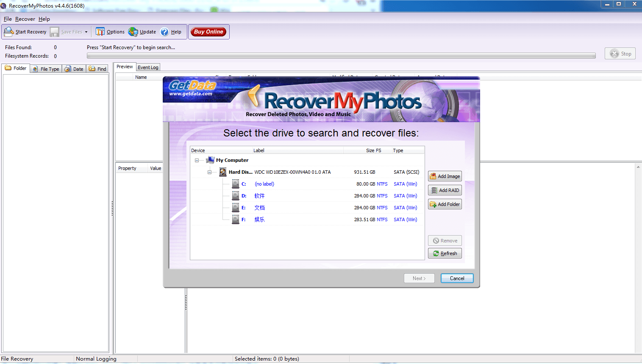Select the C: drive with no label
The height and width of the screenshot is (364, 642).
tap(264, 184)
